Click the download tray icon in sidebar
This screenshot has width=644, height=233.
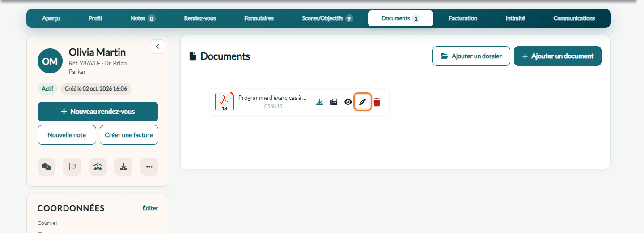coord(123,167)
